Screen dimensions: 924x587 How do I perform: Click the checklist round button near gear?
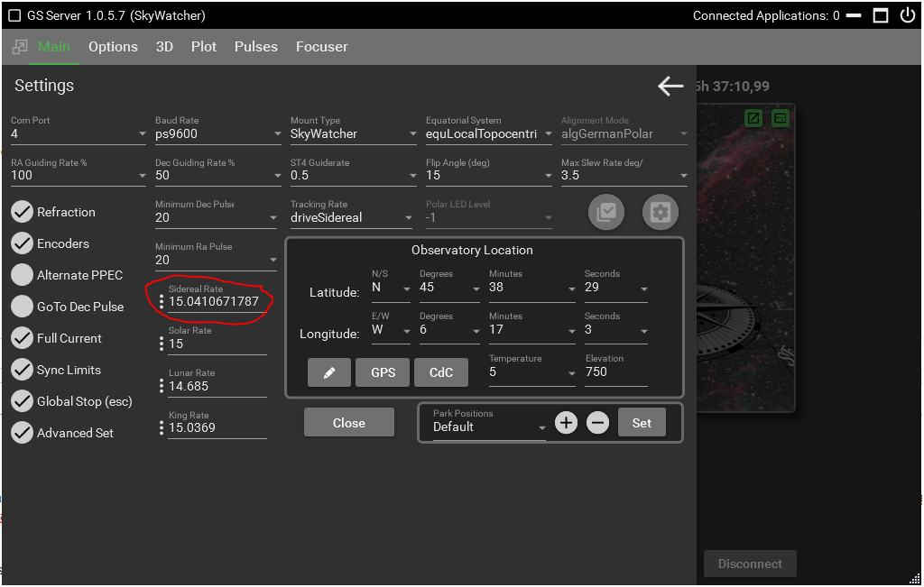click(605, 212)
